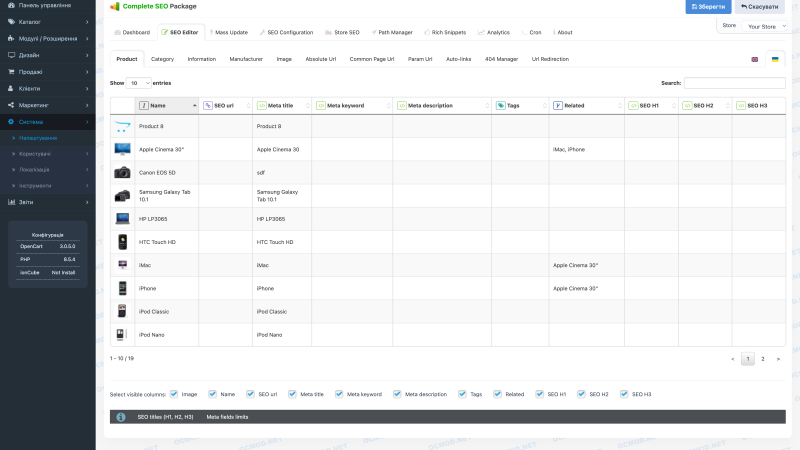This screenshot has width=800, height=450.
Task: Uncheck the SEO url column visibility checkbox
Action: (x=250, y=394)
